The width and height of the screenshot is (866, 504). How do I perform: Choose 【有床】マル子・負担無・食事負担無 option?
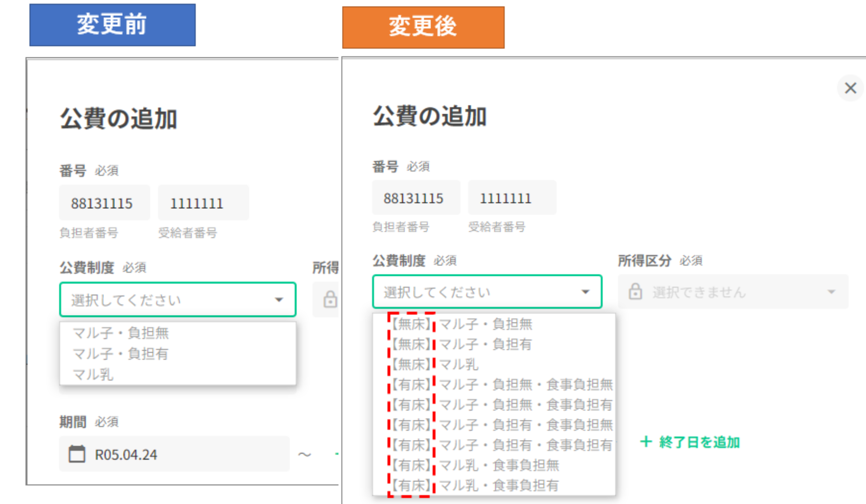[494, 385]
